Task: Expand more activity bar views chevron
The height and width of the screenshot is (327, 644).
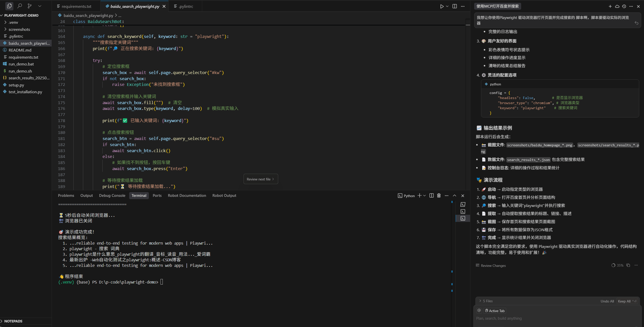Action: click(40, 6)
